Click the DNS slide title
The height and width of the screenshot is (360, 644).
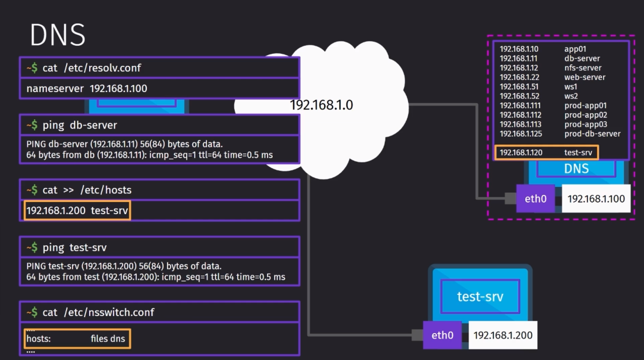point(58,35)
